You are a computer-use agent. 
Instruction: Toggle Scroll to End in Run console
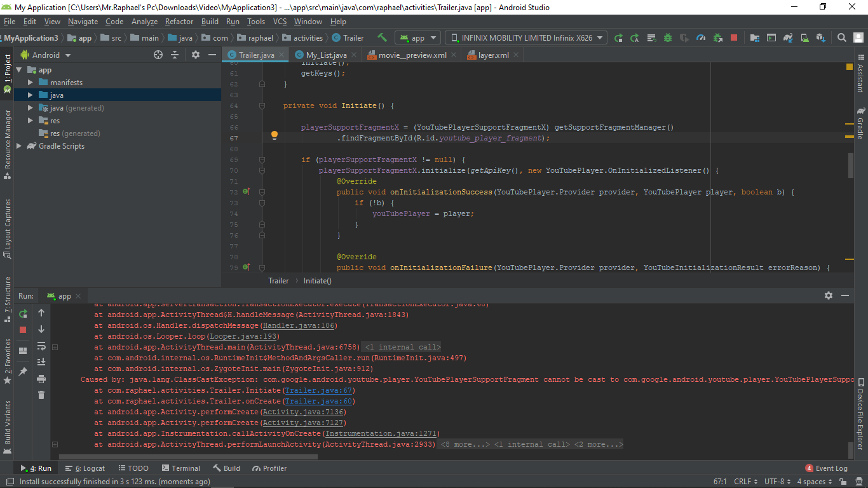pos(41,362)
